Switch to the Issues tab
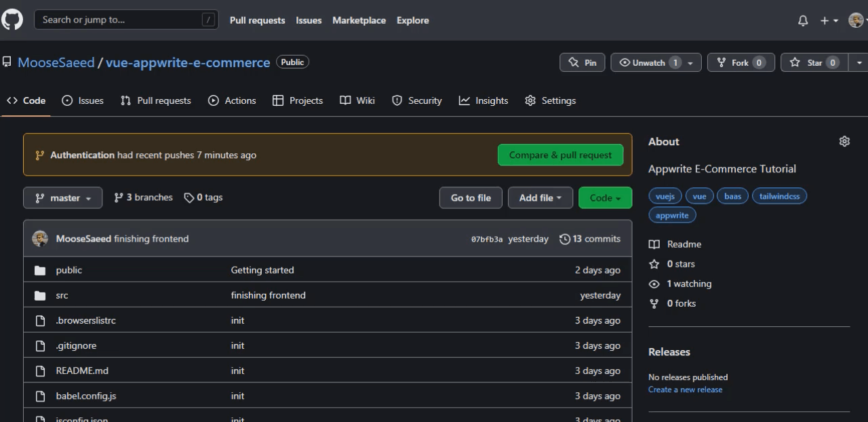This screenshot has width=868, height=422. coord(83,100)
